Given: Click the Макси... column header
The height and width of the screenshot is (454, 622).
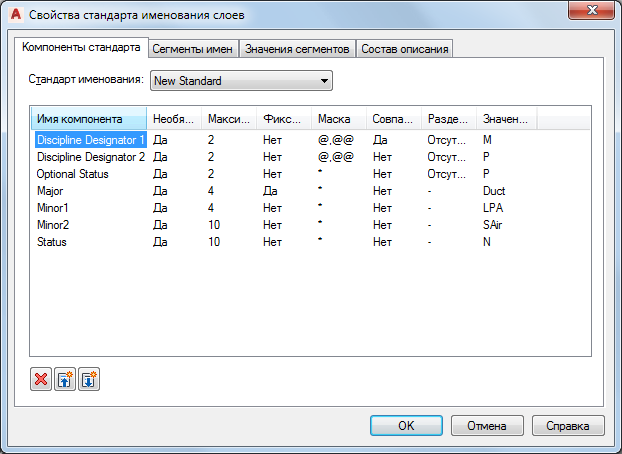Looking at the screenshot, I should [229, 119].
